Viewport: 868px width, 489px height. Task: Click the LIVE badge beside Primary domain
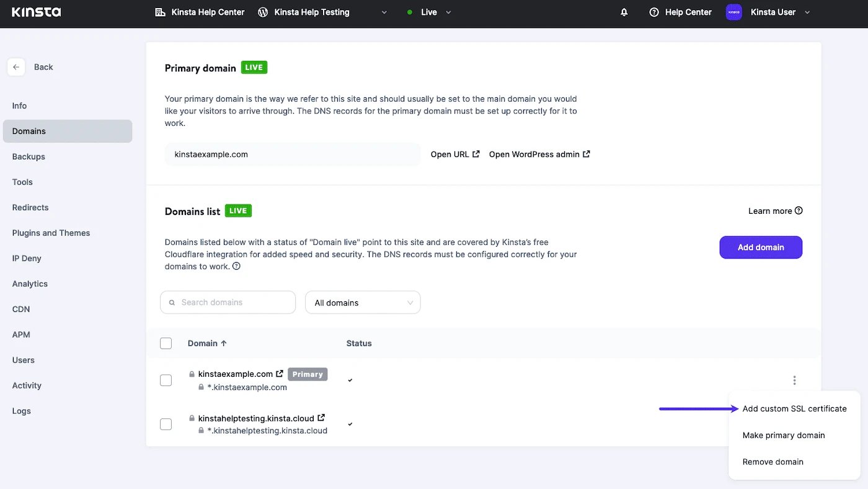tap(254, 68)
